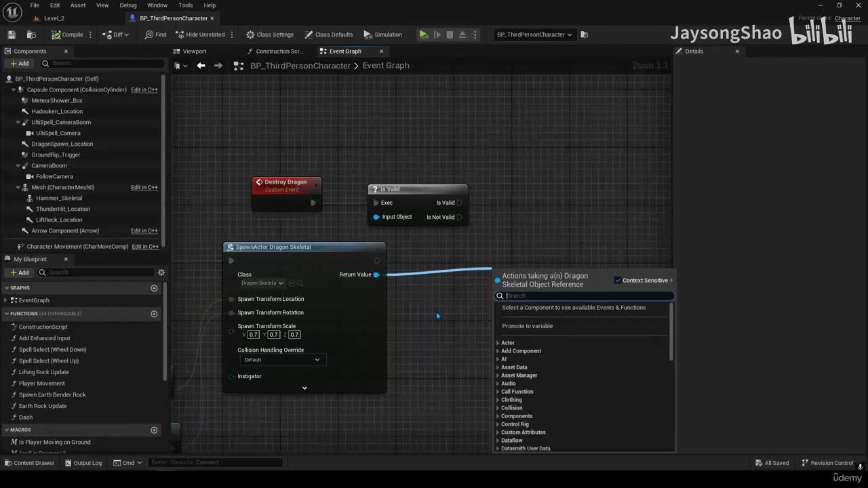Screen dimensions: 868x488
Task: Select DragonSpawn_Location component
Action: point(62,144)
